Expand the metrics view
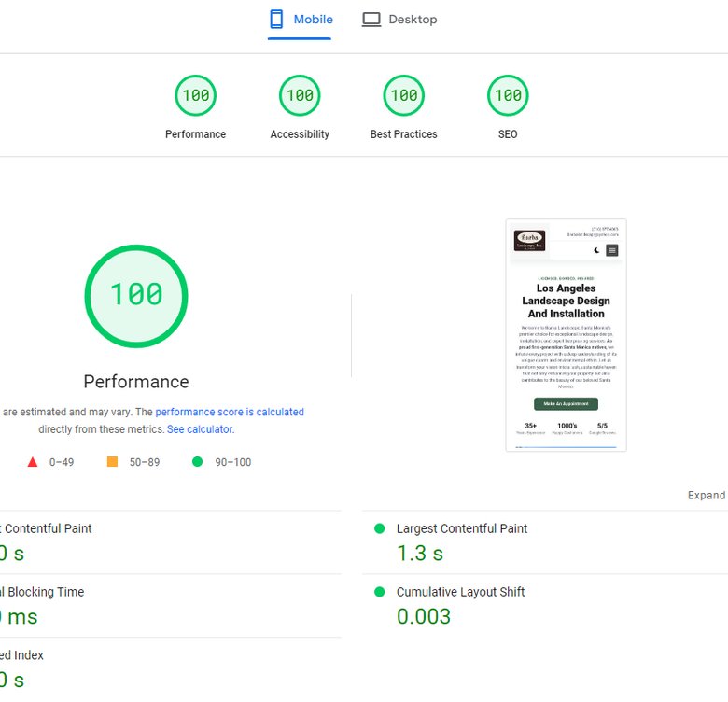Viewport: 728px width, 702px height. click(x=707, y=495)
